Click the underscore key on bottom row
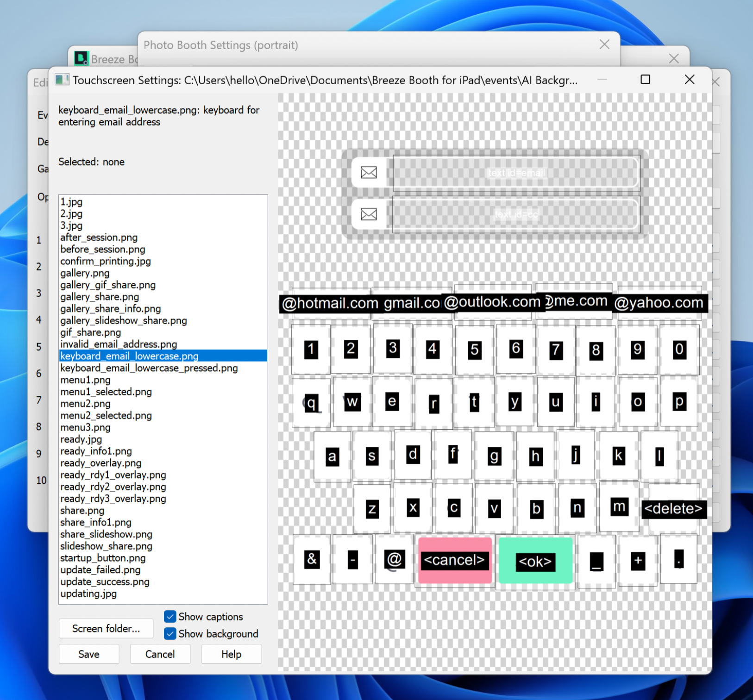The image size is (753, 700). pyautogui.click(x=596, y=561)
